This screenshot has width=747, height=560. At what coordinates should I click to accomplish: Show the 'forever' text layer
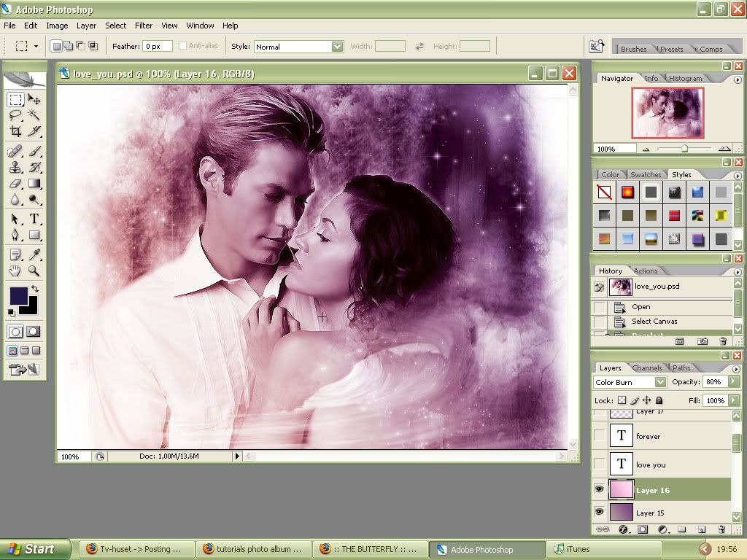[x=600, y=435]
